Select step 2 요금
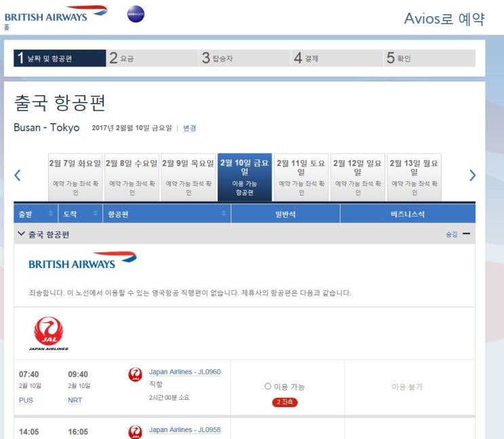This screenshot has width=504, height=439. (x=152, y=58)
